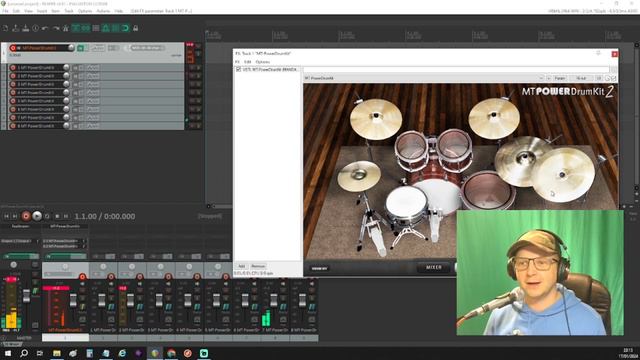Image resolution: width=640 pixels, height=360 pixels.
Task: Click the transport Record button
Action: pyautogui.click(x=26, y=216)
